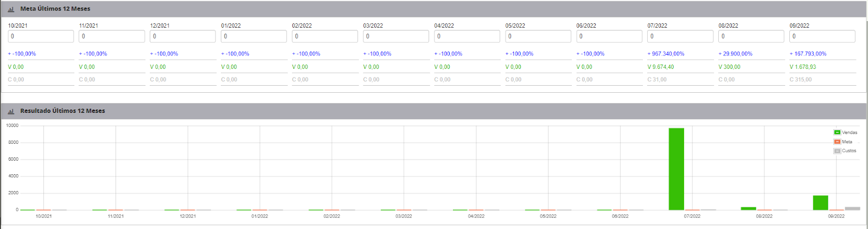This screenshot has height=229, width=868.
Task: Click the 07/2022 x-axis chart label
Action: point(692,216)
